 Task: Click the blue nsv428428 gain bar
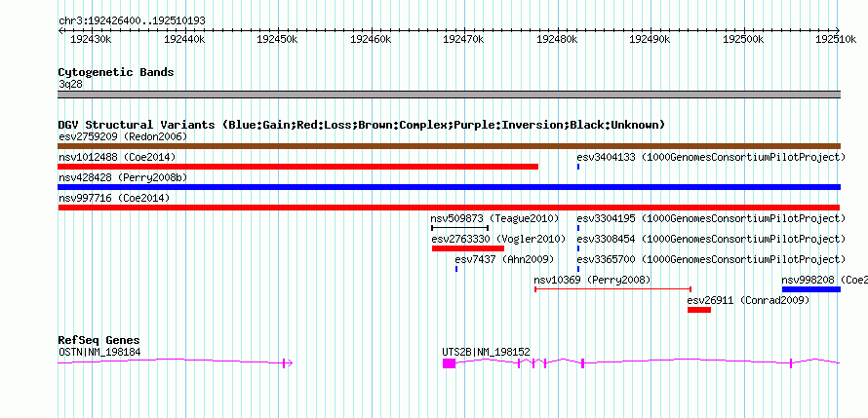tap(449, 187)
